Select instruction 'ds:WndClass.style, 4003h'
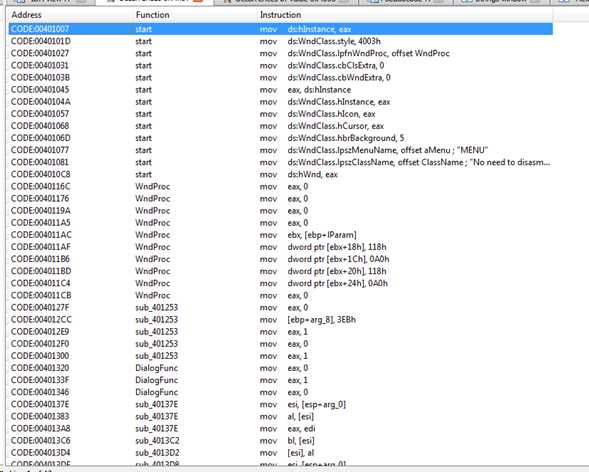This screenshot has width=589, height=472. [334, 41]
